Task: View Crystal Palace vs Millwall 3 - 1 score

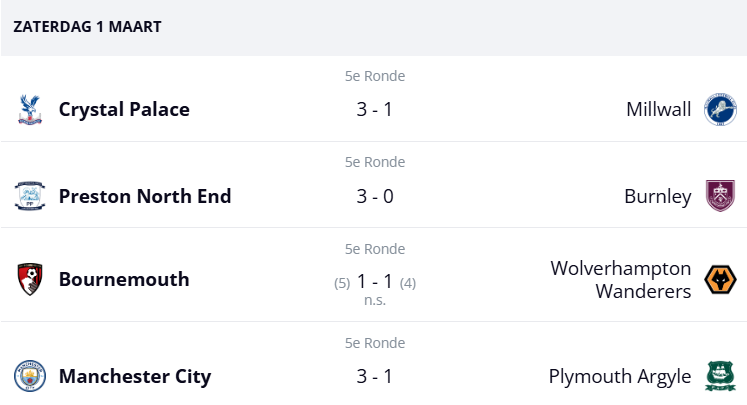Action: (x=374, y=109)
